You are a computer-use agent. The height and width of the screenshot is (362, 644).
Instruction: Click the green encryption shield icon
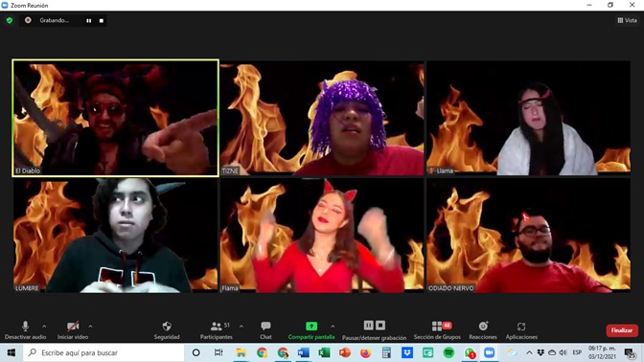coord(10,20)
